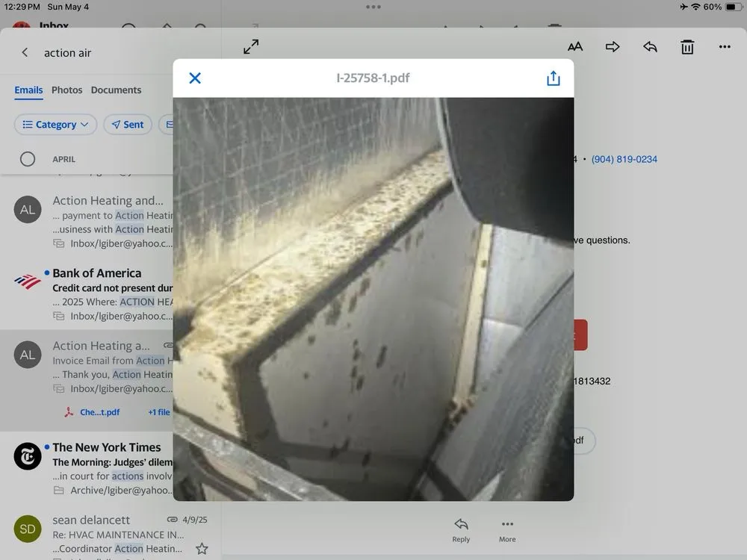Call phone number (904) 819-0234
Screen dimensions: 747x560
624,159
